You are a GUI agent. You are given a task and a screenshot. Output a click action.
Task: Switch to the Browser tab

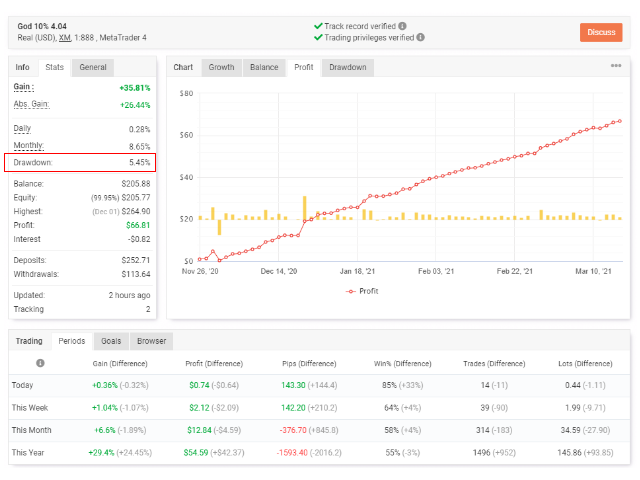click(151, 341)
